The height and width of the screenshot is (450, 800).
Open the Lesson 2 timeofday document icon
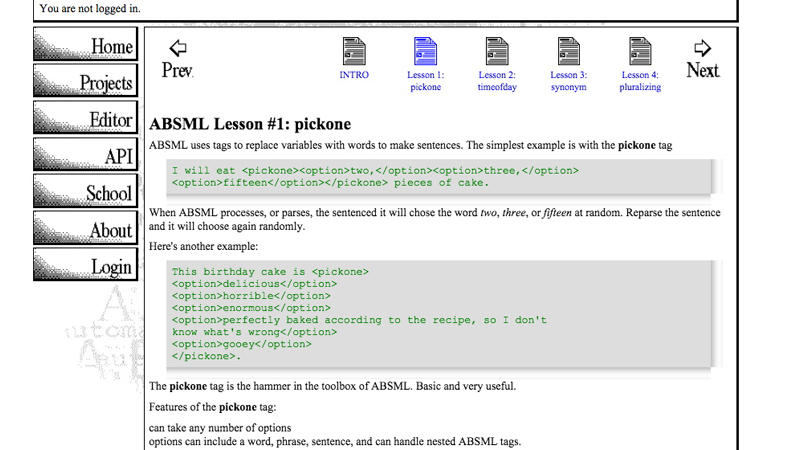497,51
